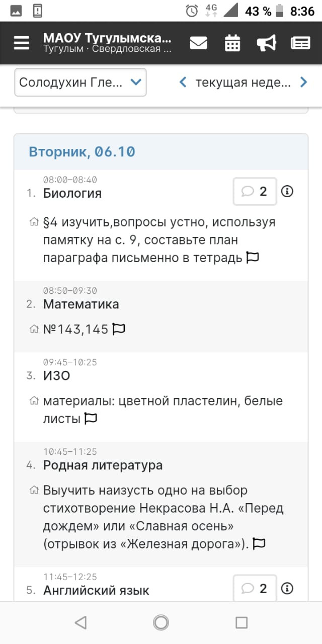Click the info icon next to Биология
The height and width of the screenshot is (644, 322).
tap(287, 191)
